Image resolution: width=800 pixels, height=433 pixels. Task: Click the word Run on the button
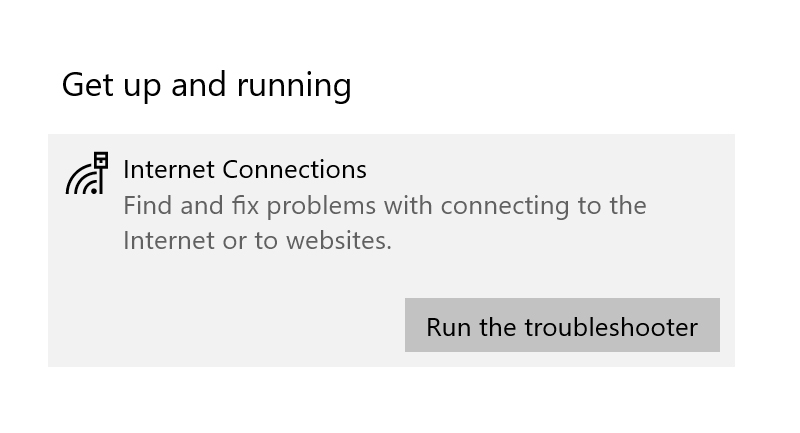point(447,326)
